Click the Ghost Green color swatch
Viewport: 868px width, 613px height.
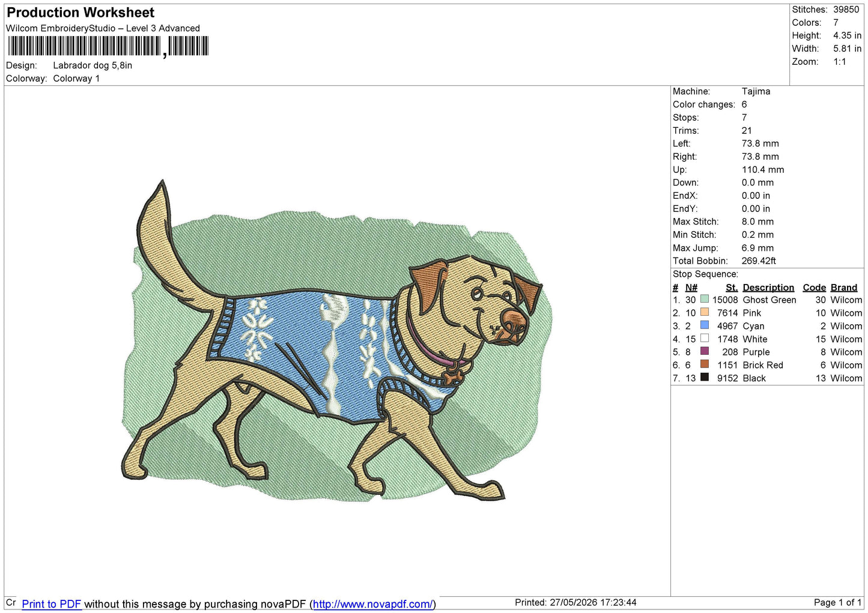pyautogui.click(x=705, y=299)
